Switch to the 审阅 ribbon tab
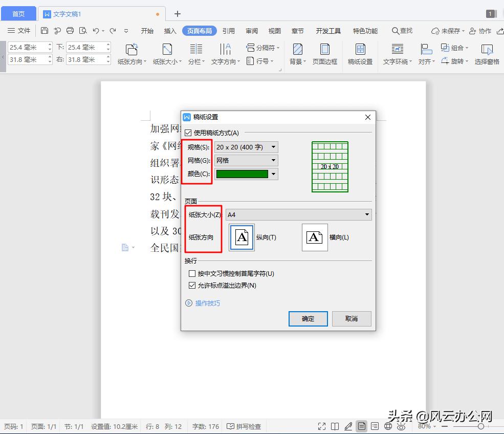Image resolution: width=504 pixels, height=434 pixels. pos(251,31)
